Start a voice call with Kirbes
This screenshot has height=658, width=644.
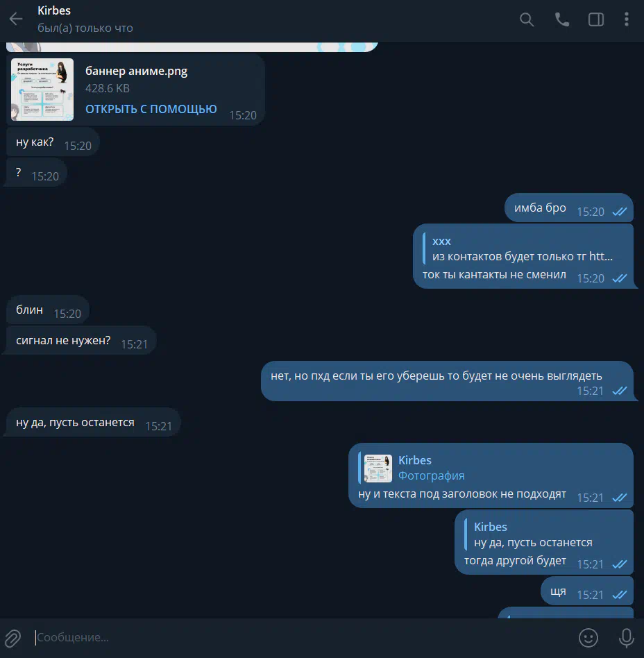(562, 19)
